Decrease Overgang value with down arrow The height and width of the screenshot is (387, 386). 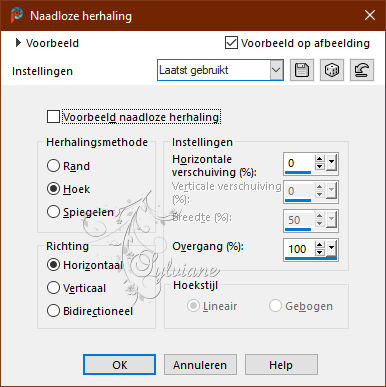[319, 252]
